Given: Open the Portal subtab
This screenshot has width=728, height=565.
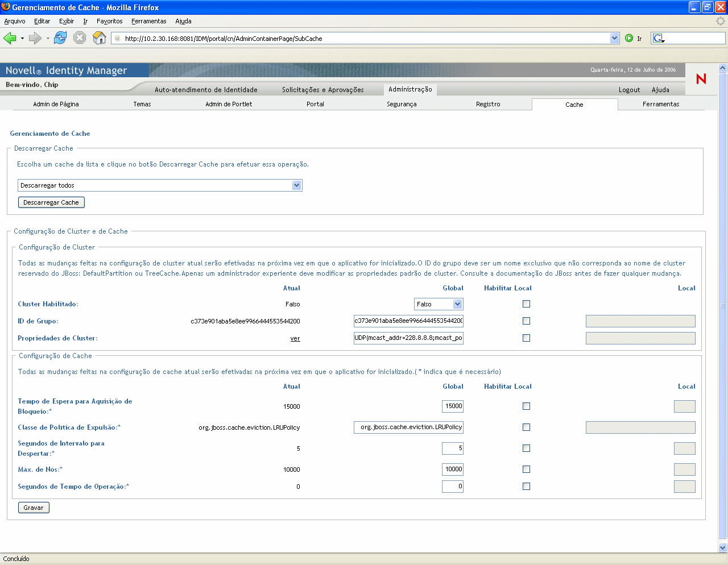Looking at the screenshot, I should click(315, 104).
